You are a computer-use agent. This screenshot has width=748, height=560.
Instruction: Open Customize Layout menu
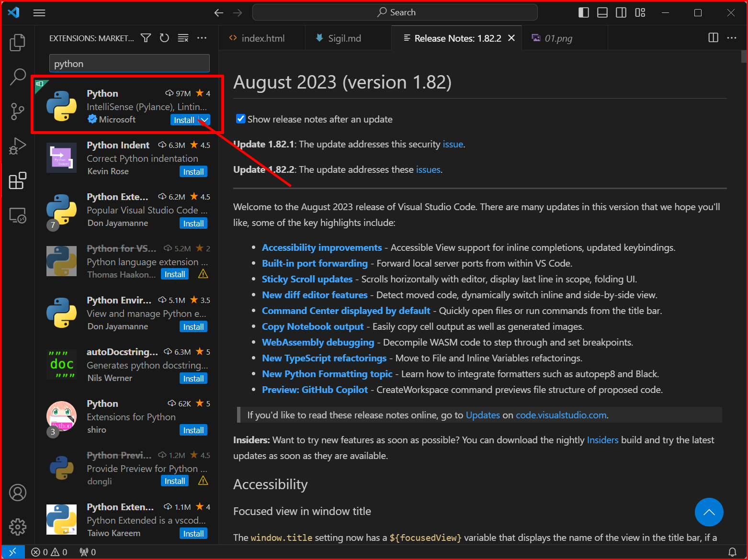tap(640, 13)
